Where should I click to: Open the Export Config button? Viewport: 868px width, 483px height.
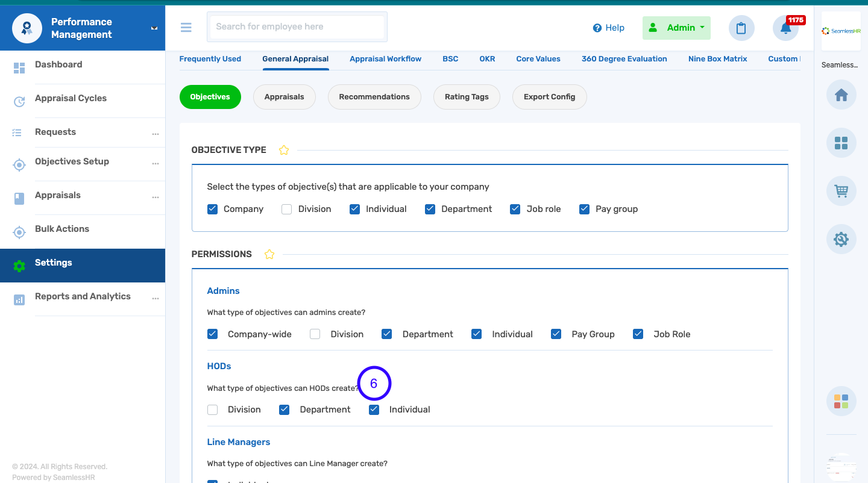(x=549, y=96)
